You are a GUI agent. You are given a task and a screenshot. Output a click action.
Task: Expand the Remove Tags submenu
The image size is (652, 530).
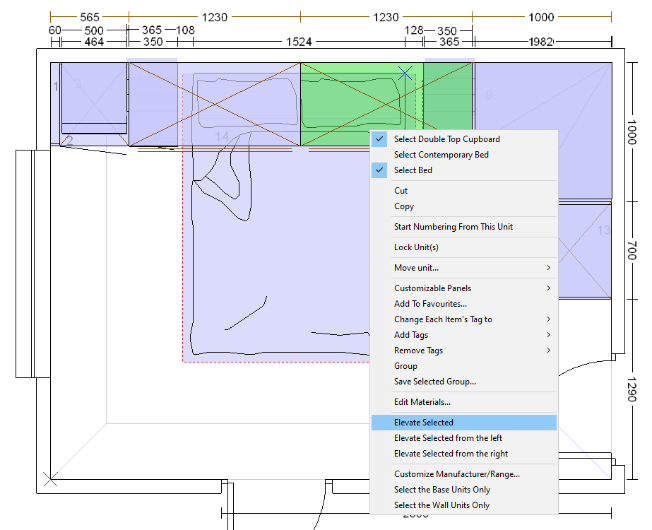(x=464, y=350)
